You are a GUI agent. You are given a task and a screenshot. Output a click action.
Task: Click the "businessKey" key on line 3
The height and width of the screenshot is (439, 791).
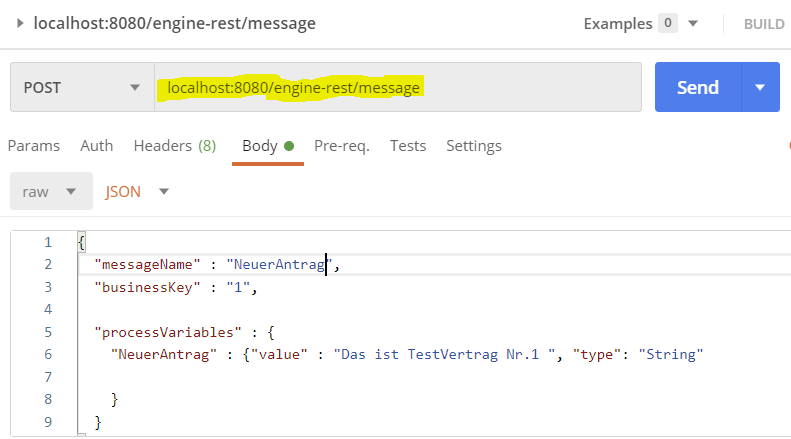[x=147, y=288]
